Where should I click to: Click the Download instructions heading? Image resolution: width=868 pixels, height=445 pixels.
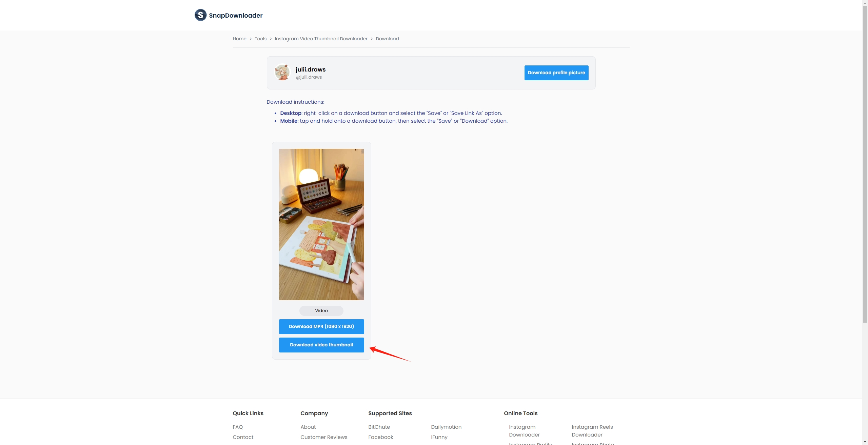coord(295,102)
